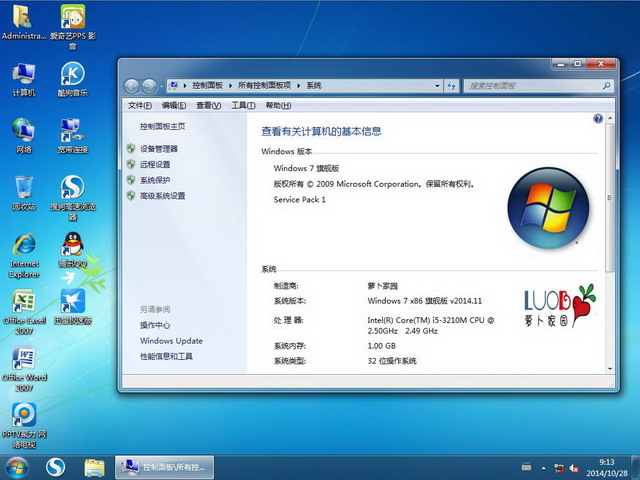Click the search magnifier icon
The height and width of the screenshot is (480, 640).
[x=607, y=86]
